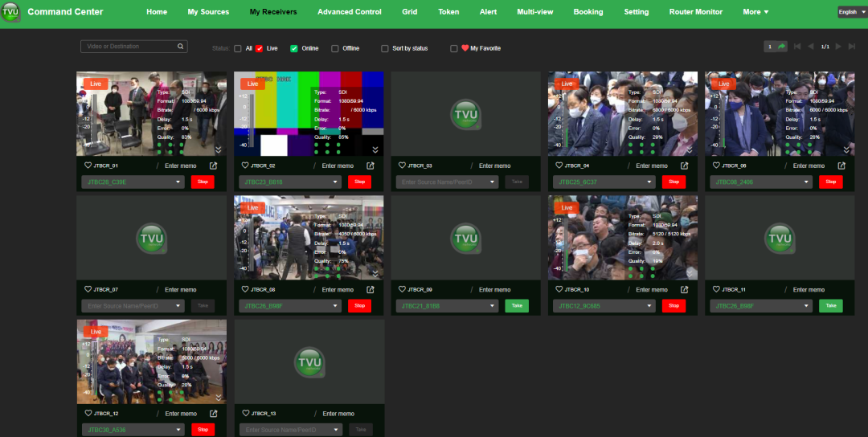The width and height of the screenshot is (868, 437).
Task: Favorite receiver JTBCR_08 with heart icon
Action: (245, 289)
